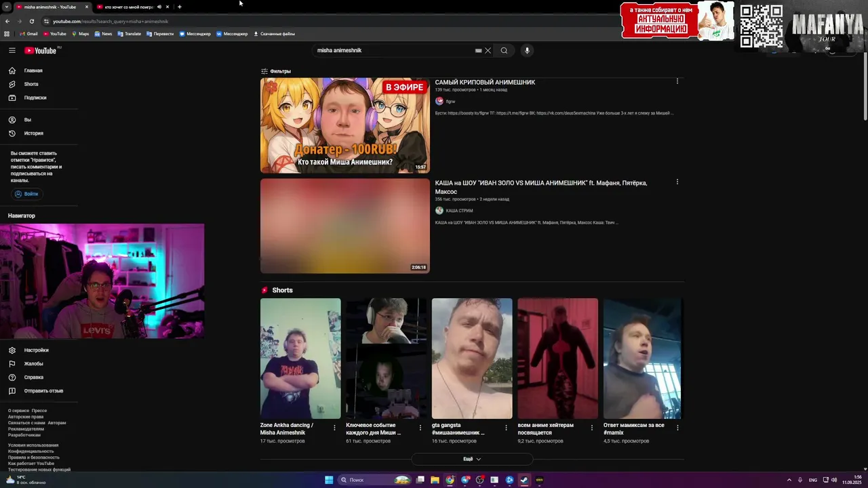Click the magnifier search button
The height and width of the screenshot is (488, 868).
pos(504,50)
